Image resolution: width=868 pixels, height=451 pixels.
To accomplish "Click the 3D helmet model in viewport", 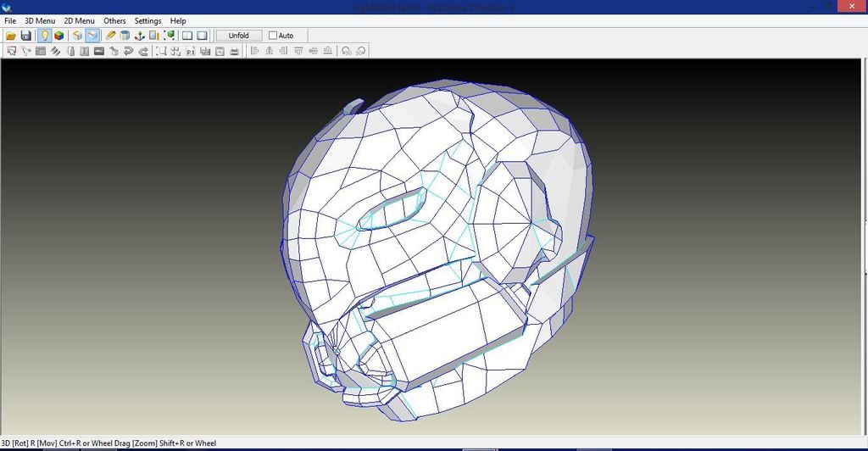I will [437, 249].
